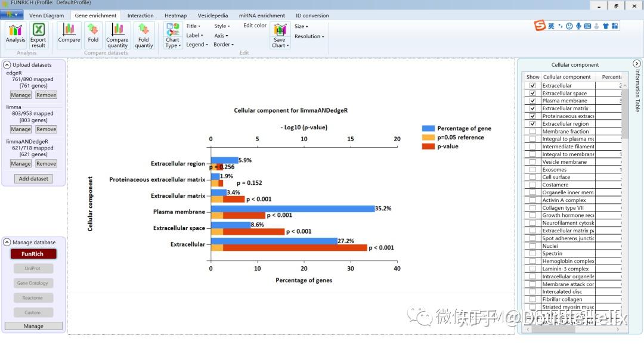Viewport: 644px width, 345px height.
Task: Activate Sogou microphone voice input
Action: click(578, 26)
